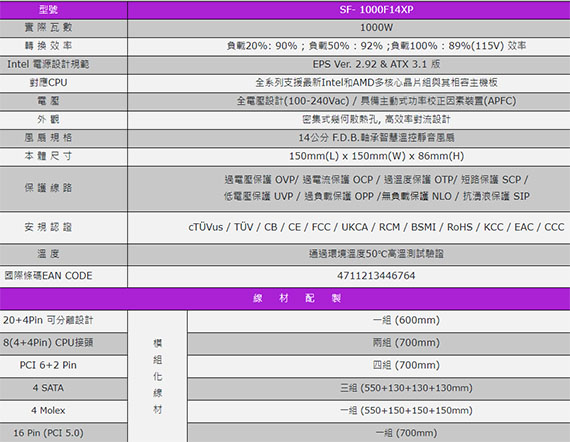Click the 轉換效率 row label
Screen dimensions: 570x442
coord(48,46)
